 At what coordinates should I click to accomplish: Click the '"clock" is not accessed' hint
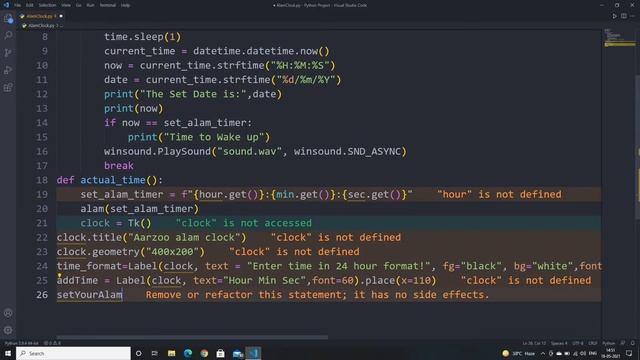pyautogui.click(x=244, y=223)
